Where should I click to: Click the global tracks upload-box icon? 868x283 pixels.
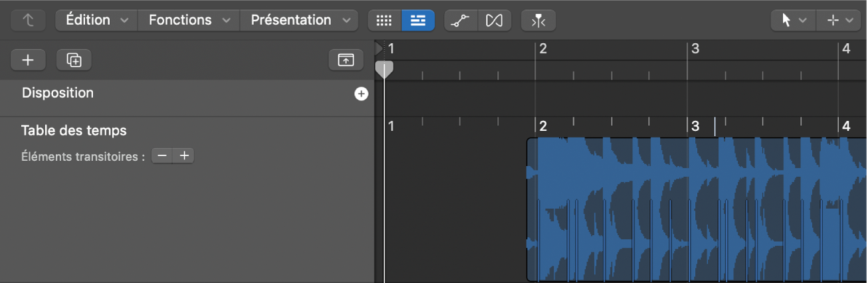click(346, 60)
